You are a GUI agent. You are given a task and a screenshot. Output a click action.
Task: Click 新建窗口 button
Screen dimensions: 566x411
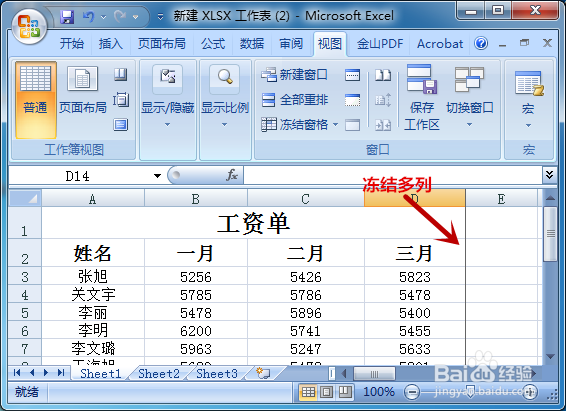[294, 75]
